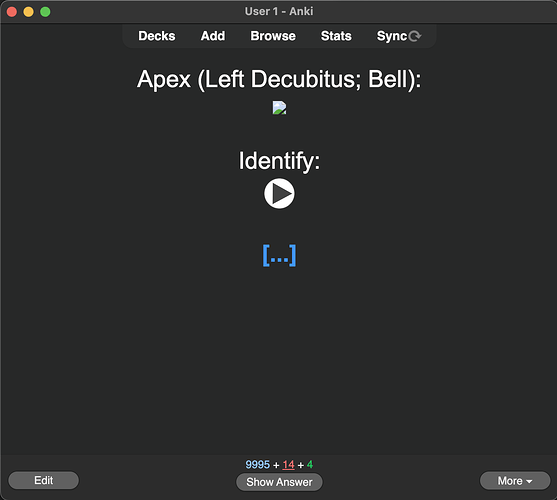
Task: Expand the More options dropdown
Action: click(x=515, y=481)
